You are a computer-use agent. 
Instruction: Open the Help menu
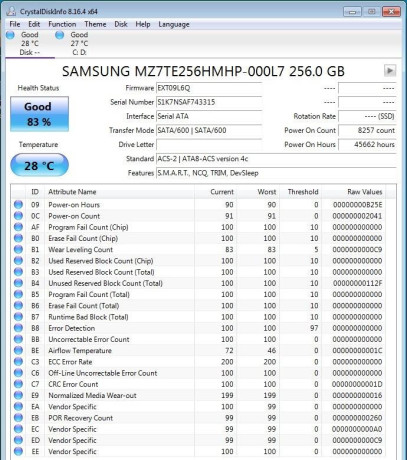(x=143, y=24)
